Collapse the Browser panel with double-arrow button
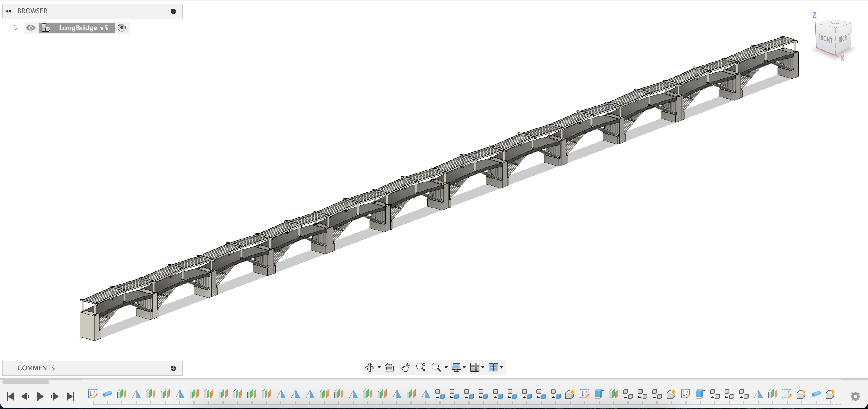The height and width of the screenshot is (409, 868). pos(8,11)
